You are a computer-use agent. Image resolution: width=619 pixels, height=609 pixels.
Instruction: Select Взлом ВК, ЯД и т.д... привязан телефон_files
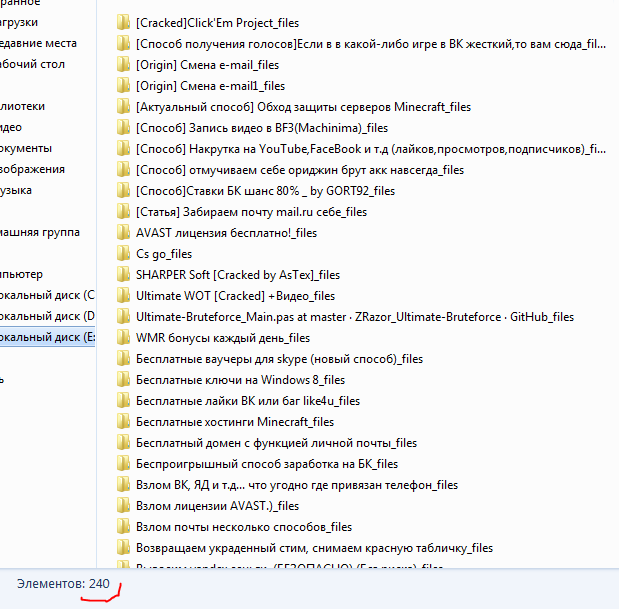[x=297, y=485]
